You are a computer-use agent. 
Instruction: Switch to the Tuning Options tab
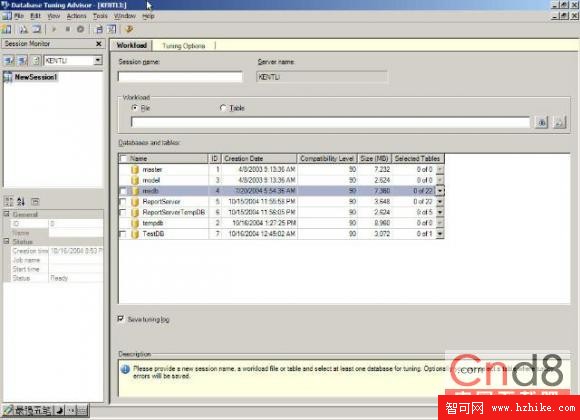click(x=184, y=46)
